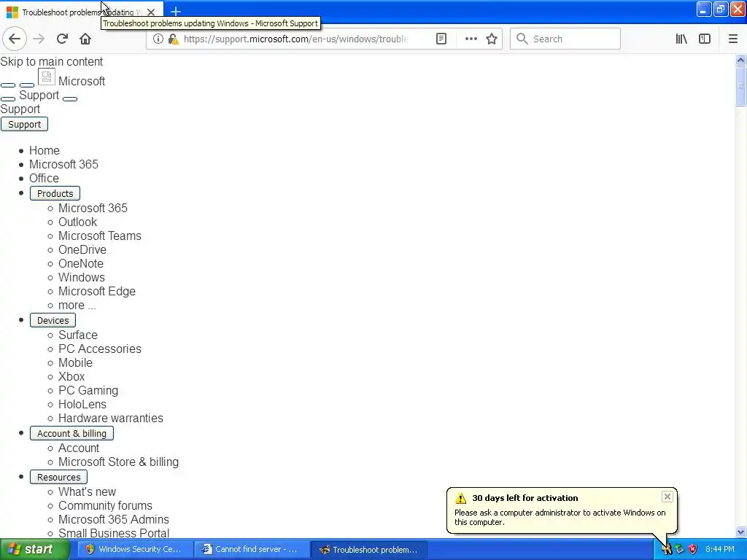Click the URL address field
Viewport: 747px width, 560px height.
[x=295, y=39]
